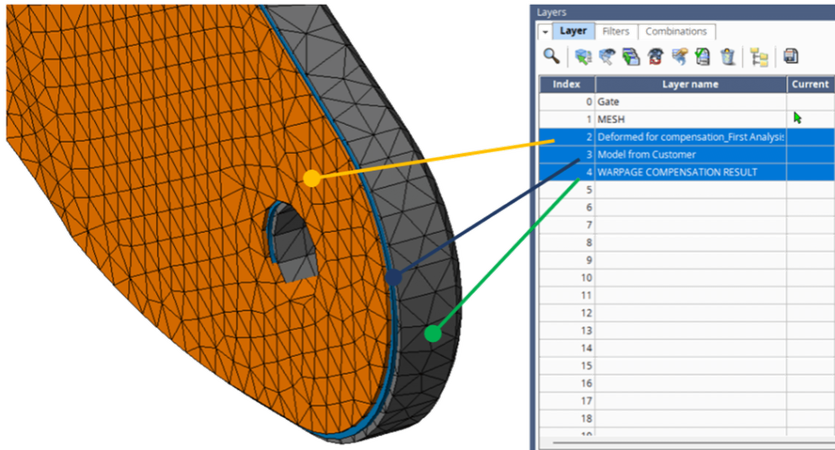The width and height of the screenshot is (835, 450).
Task: Click the magnifying glass search icon
Action: tap(551, 57)
